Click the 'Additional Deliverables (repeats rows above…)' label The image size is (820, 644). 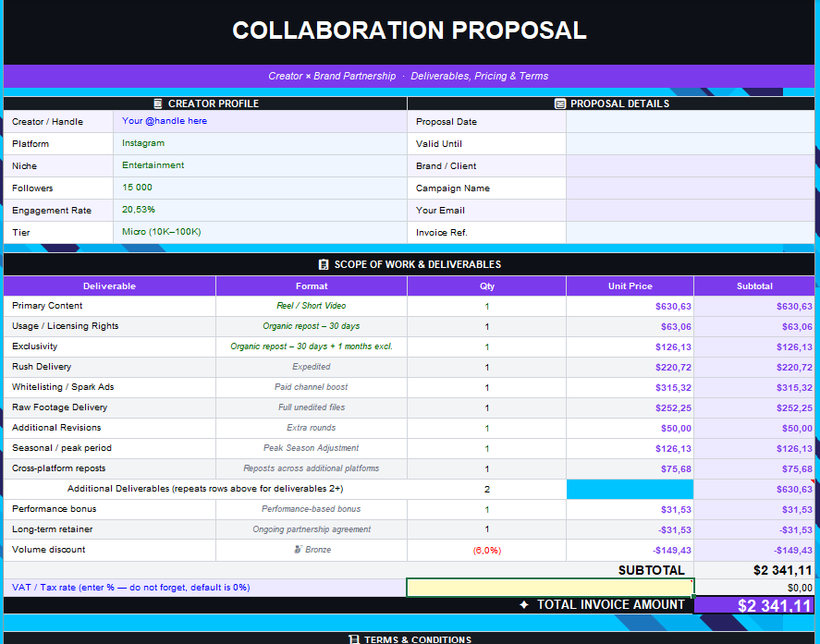(x=205, y=489)
